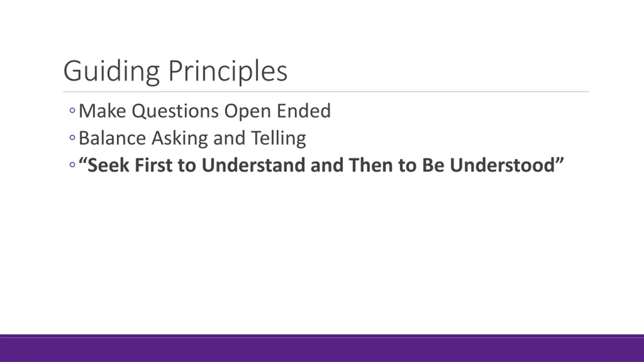The image size is (644, 362).
Task: Click the word "Questions" in the first bullet
Action: click(x=175, y=111)
